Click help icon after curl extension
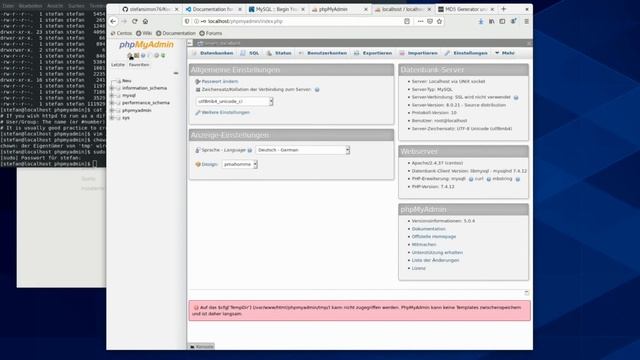This screenshot has width=640, height=360. coord(489,179)
